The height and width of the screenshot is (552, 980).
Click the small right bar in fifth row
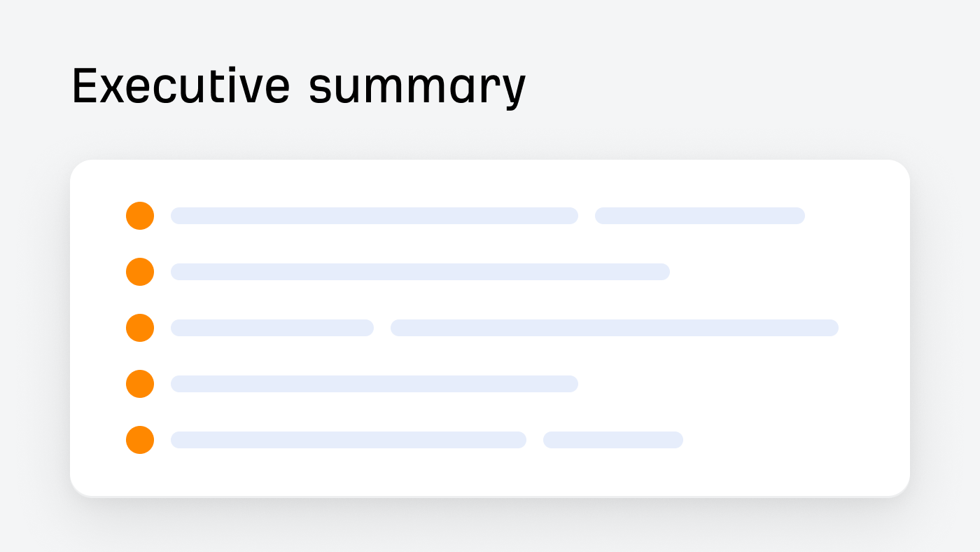(613, 440)
